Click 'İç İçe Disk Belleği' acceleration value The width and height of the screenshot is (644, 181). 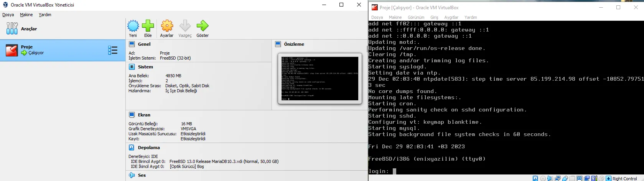(181, 91)
